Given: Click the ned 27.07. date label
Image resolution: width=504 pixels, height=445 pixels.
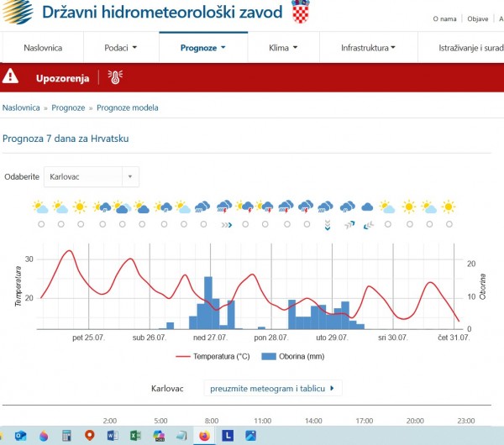Looking at the screenshot, I should tap(210, 338).
